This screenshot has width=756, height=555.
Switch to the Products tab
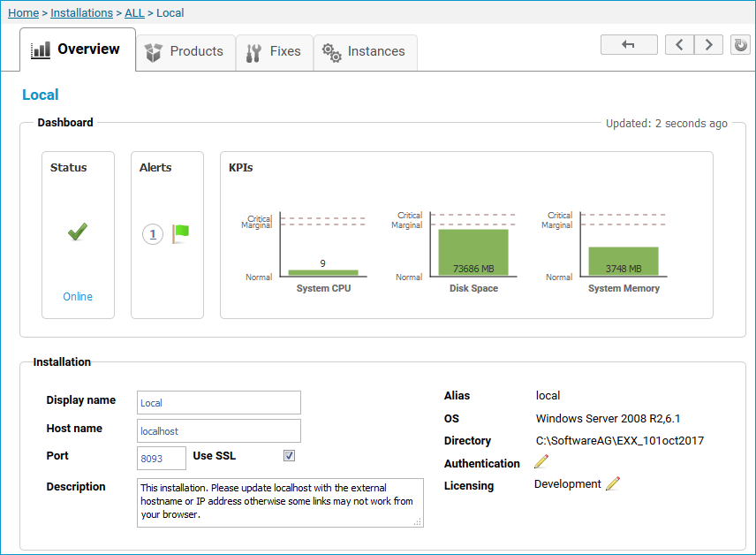185,53
